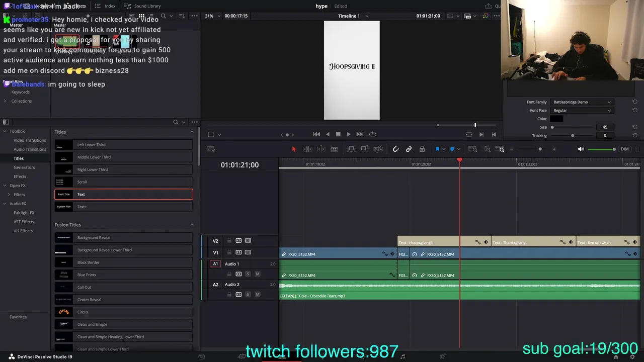Screen dimensions: 644x362
Task: Open Audio Transitions category
Action: (30, 149)
